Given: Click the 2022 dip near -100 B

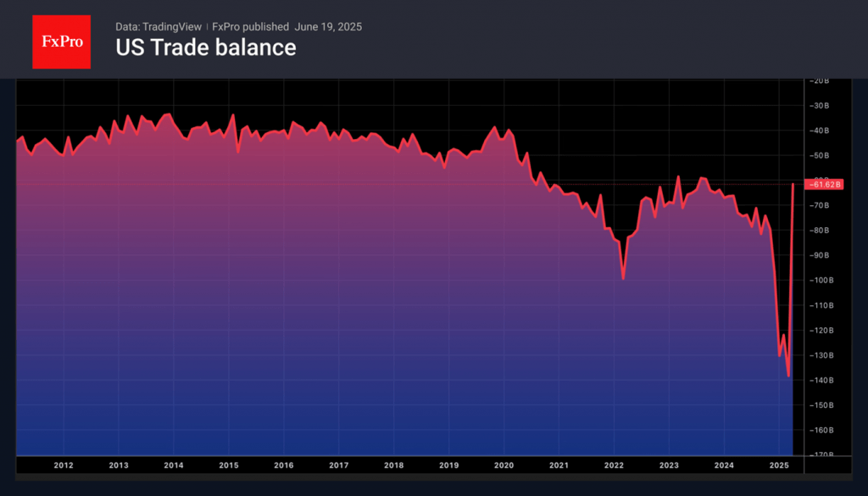Looking at the screenshot, I should pos(624,277).
